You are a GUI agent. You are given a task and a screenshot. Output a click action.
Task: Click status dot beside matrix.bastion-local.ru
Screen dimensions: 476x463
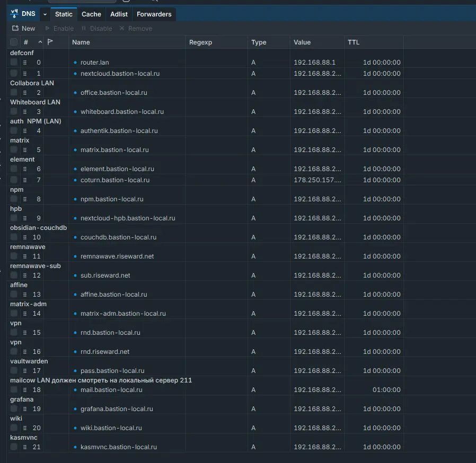tap(75, 150)
